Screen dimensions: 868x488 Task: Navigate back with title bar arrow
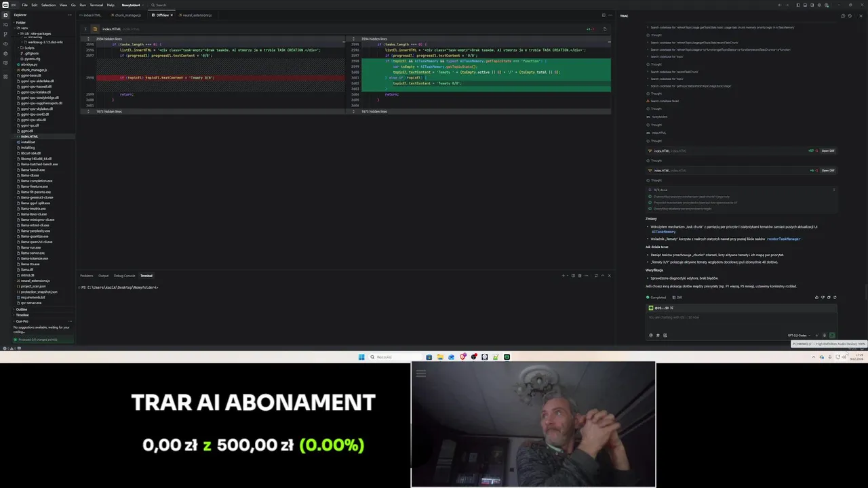[780, 5]
